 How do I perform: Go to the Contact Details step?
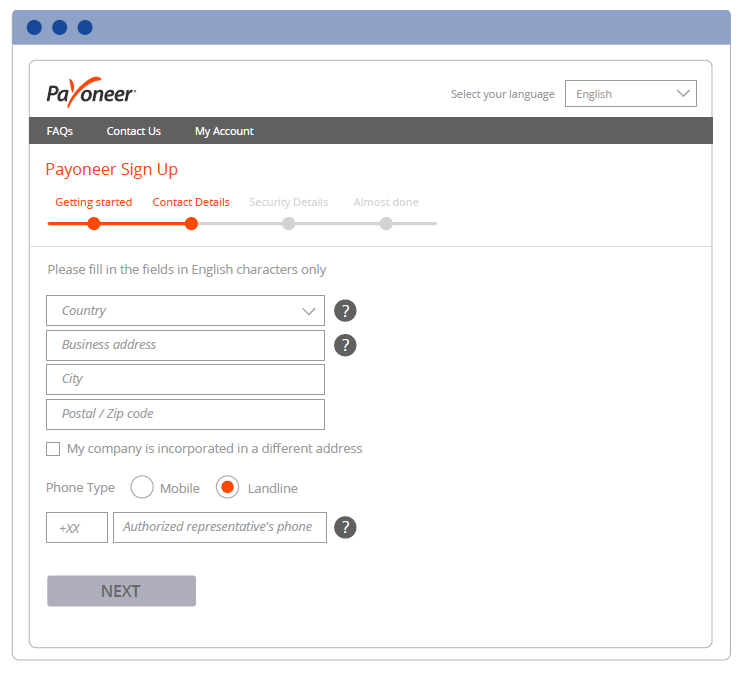[191, 202]
